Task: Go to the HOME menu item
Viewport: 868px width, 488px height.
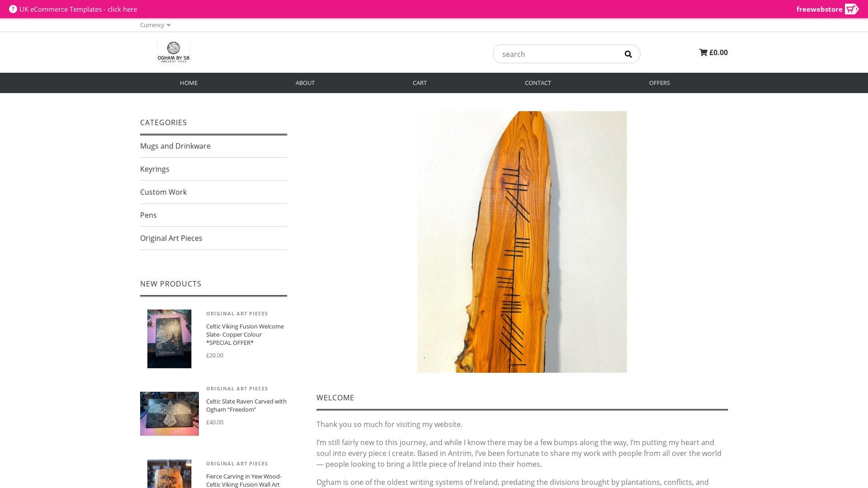Action: click(x=189, y=83)
